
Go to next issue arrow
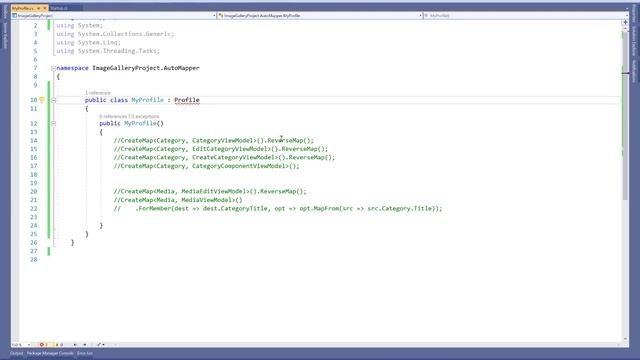(x=85, y=345)
